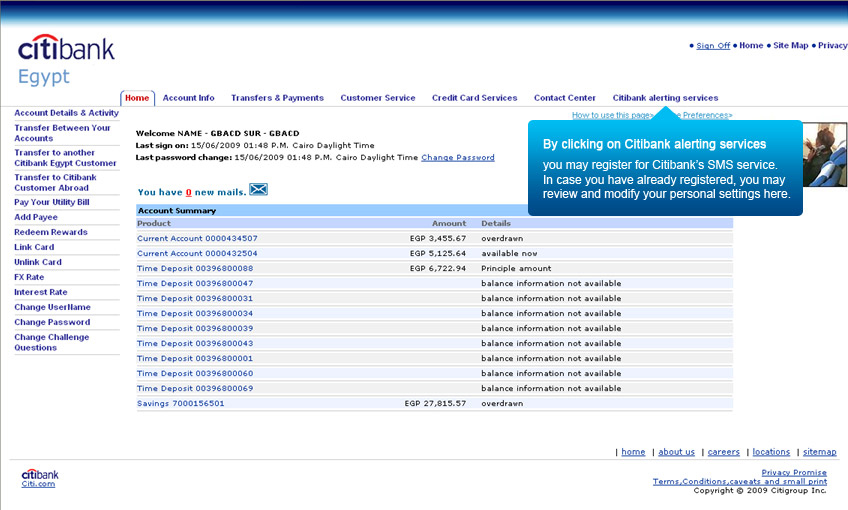Open Citibank alerting services tab
Screen dimensions: 848x510
[x=665, y=98]
